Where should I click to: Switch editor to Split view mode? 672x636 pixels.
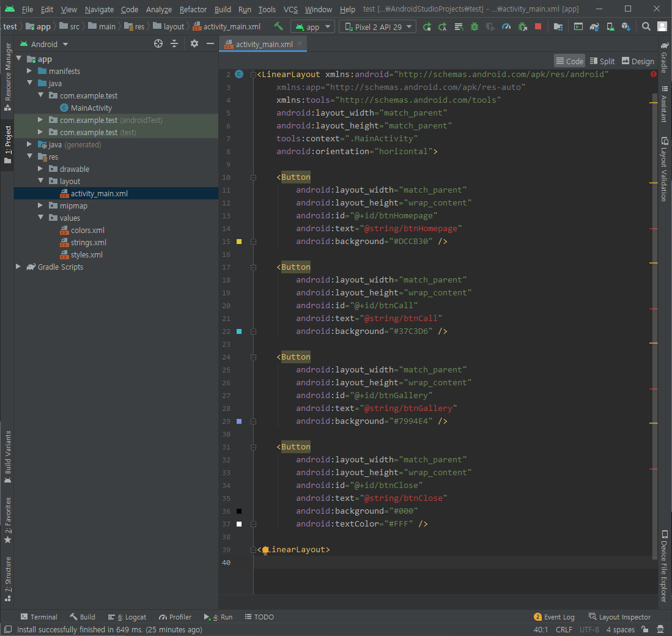[x=602, y=61]
